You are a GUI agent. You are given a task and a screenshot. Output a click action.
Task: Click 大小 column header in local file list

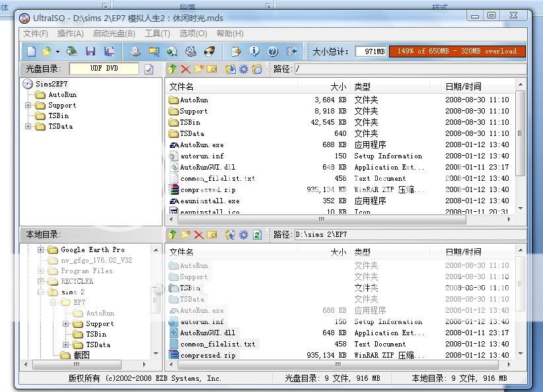[x=338, y=252]
